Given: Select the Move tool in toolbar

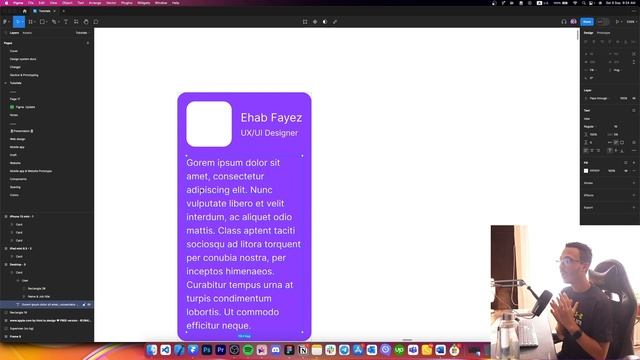Looking at the screenshot, I should coord(18,22).
